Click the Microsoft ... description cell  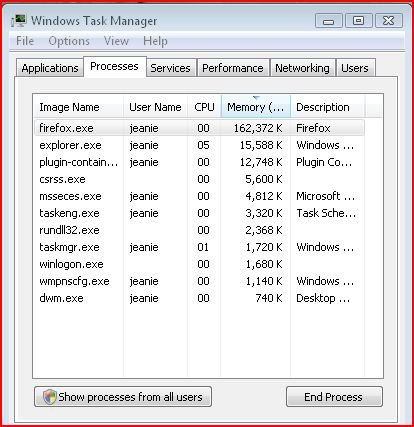pyautogui.click(x=325, y=196)
